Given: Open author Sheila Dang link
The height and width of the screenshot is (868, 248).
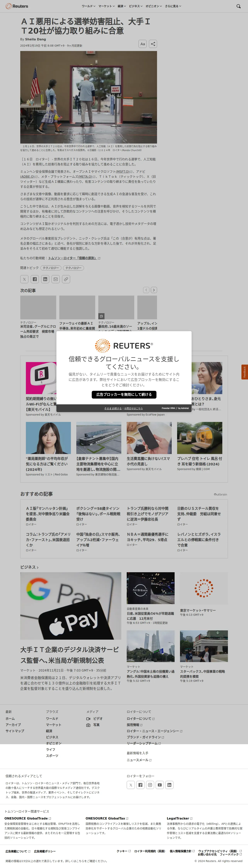Looking at the screenshot, I should pos(35,39).
